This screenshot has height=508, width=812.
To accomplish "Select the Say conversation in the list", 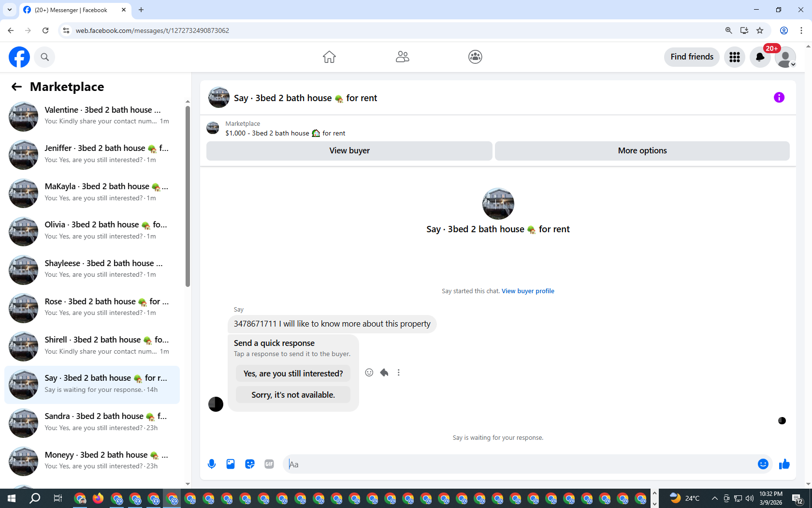I will pyautogui.click(x=92, y=385).
